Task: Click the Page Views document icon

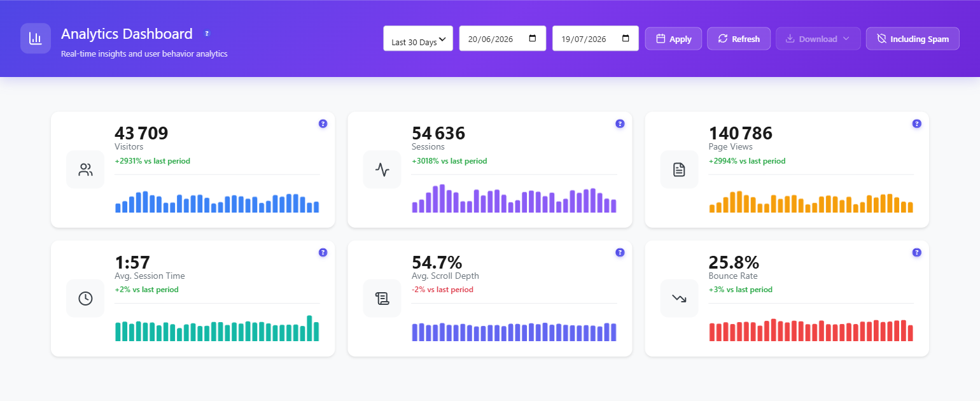Action: click(x=679, y=169)
